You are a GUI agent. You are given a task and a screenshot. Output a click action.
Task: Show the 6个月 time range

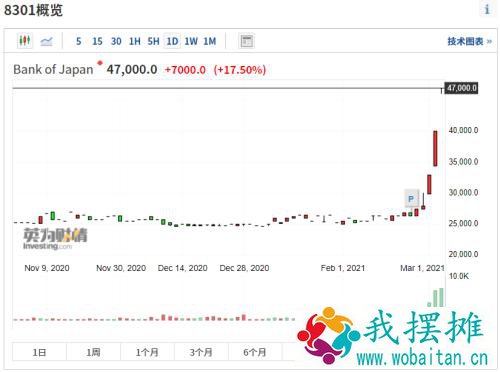coord(255,352)
